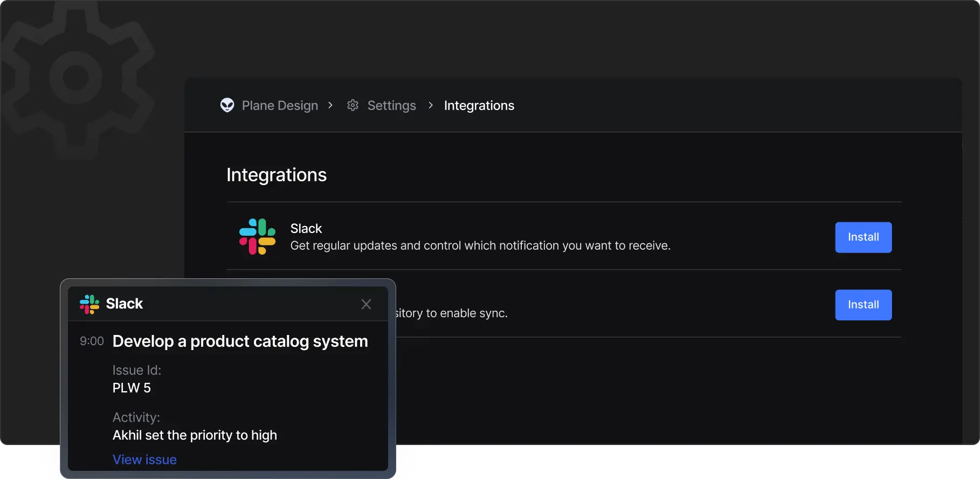Viewport: 980px width, 479px height.
Task: Click the chevron after Plane Design breadcrumb
Action: pos(330,105)
